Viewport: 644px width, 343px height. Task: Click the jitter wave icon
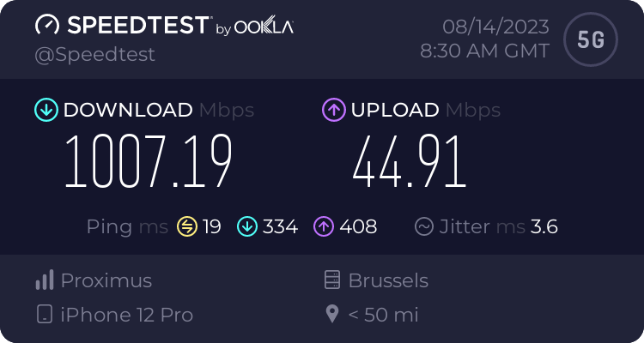(x=423, y=227)
